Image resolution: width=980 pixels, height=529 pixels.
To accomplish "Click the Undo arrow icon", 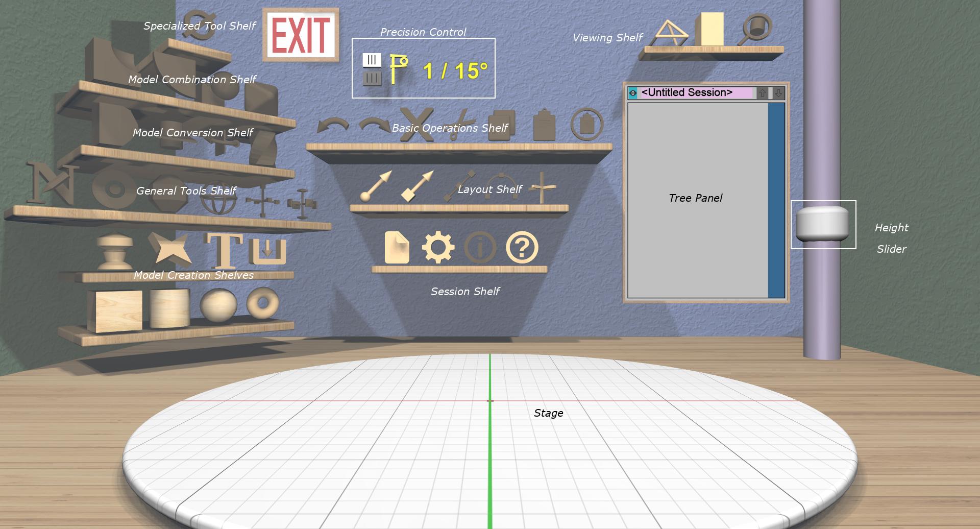I will click(x=333, y=125).
